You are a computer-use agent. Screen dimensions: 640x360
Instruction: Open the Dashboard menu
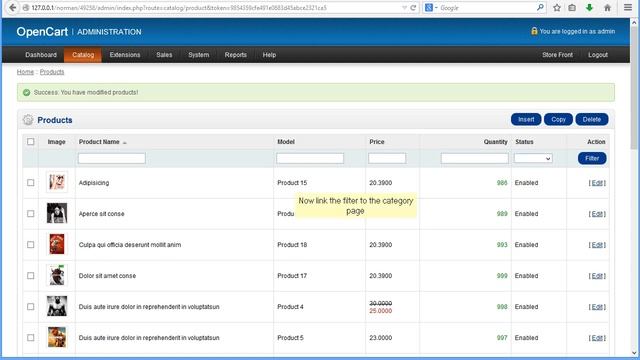click(x=41, y=55)
